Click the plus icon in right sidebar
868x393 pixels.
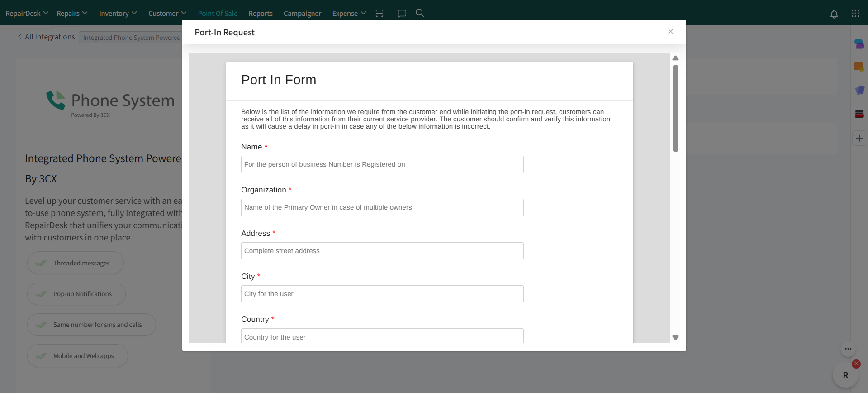(x=859, y=139)
